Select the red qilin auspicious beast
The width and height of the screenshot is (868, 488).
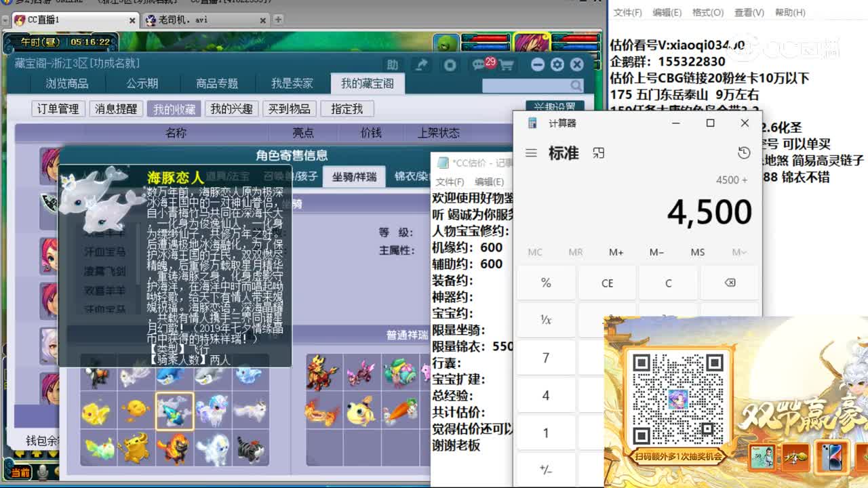323,373
